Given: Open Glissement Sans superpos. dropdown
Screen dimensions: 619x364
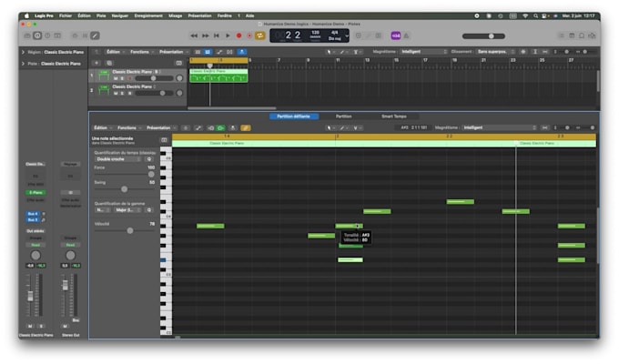Looking at the screenshot, I should click(495, 52).
